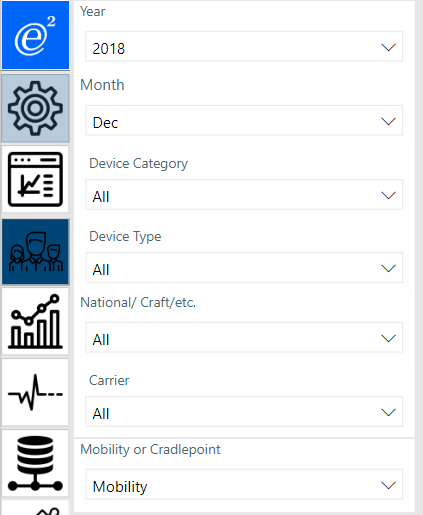Click the Dec value text
The width and height of the screenshot is (423, 515).
pyautogui.click(x=105, y=123)
